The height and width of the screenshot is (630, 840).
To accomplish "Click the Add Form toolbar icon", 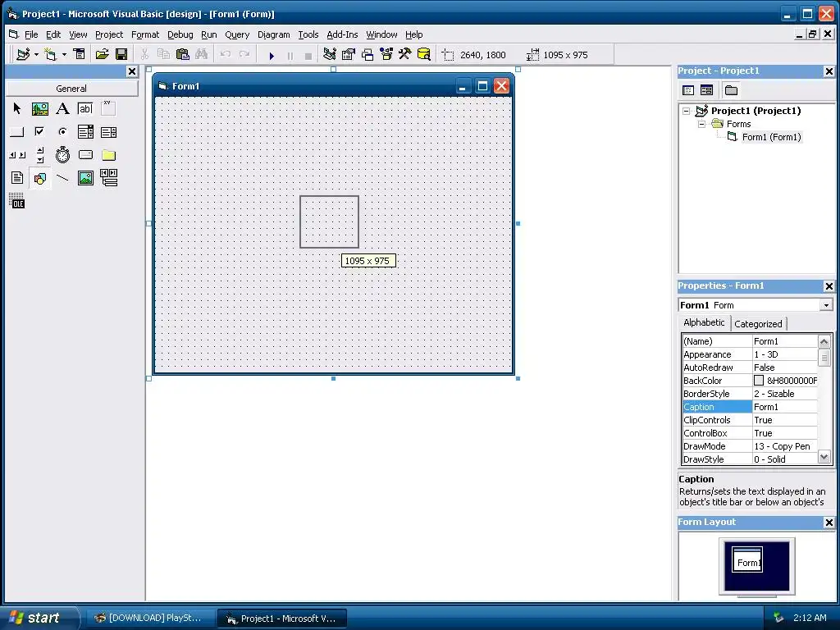I will (50, 55).
